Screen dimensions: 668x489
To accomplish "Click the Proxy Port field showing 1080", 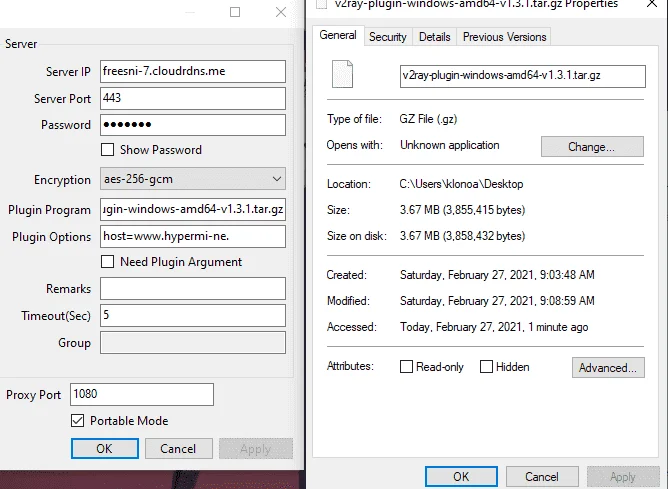I will point(142,394).
